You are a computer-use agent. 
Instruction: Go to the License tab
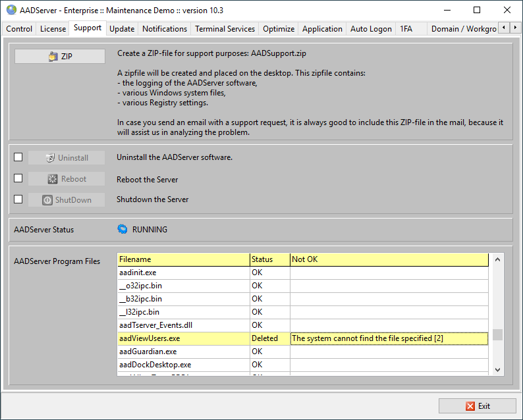pyautogui.click(x=53, y=29)
